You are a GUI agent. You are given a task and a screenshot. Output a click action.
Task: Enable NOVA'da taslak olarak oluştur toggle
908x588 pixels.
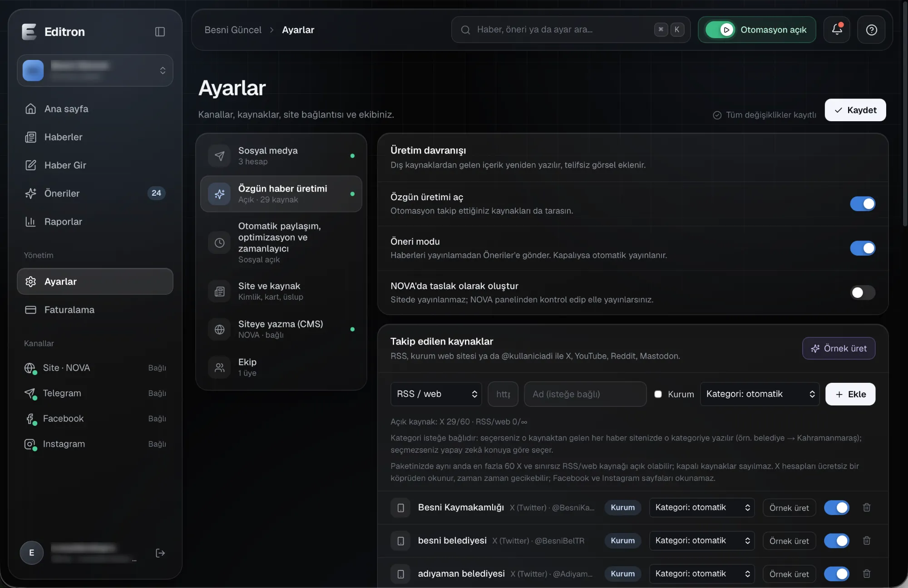point(863,293)
